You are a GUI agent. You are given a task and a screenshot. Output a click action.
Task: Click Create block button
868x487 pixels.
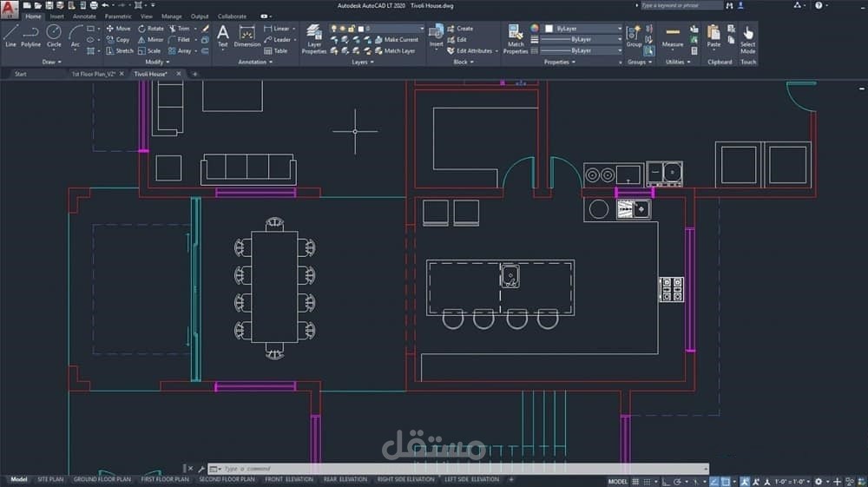pos(460,29)
